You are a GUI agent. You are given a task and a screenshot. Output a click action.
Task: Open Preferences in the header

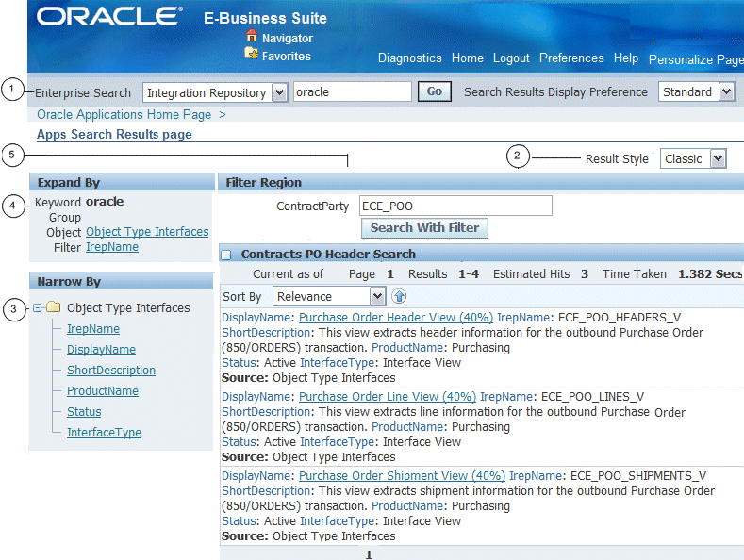571,58
